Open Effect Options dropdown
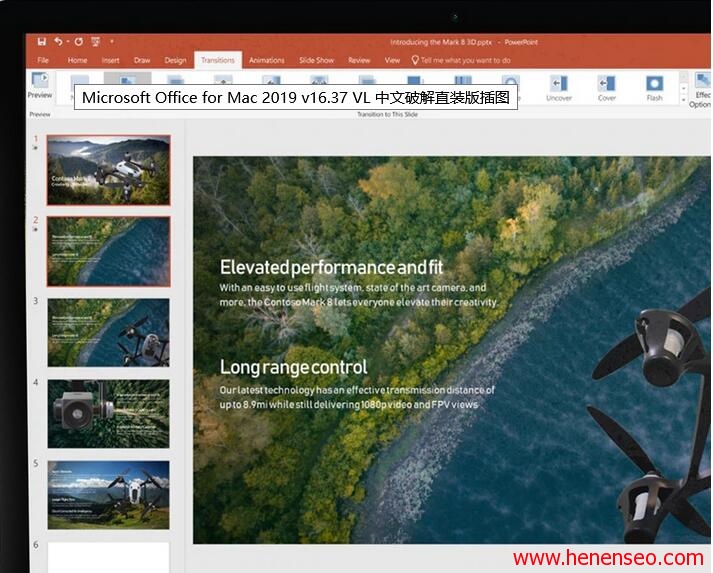 coord(701,90)
